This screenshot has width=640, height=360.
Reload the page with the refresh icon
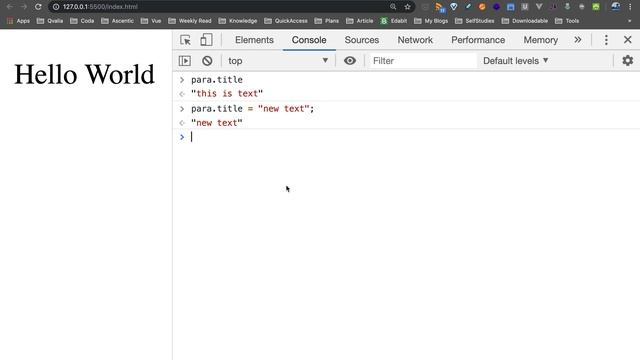coord(38,7)
